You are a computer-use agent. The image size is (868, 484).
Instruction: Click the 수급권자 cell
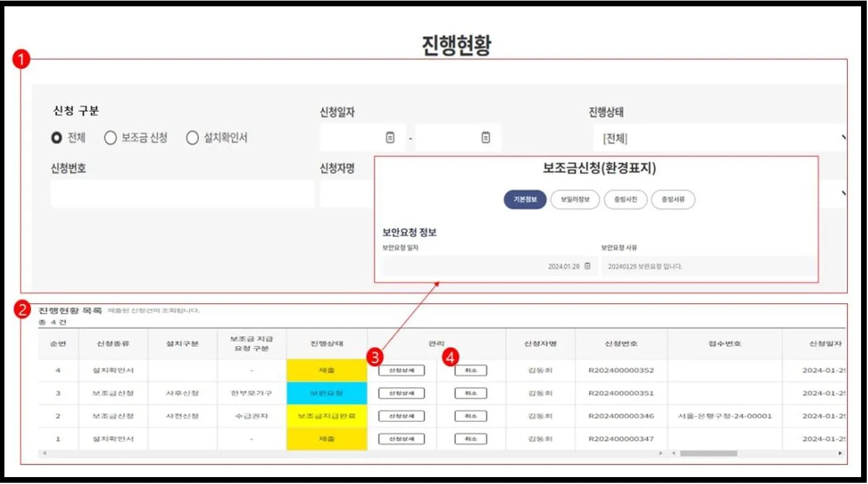point(251,416)
